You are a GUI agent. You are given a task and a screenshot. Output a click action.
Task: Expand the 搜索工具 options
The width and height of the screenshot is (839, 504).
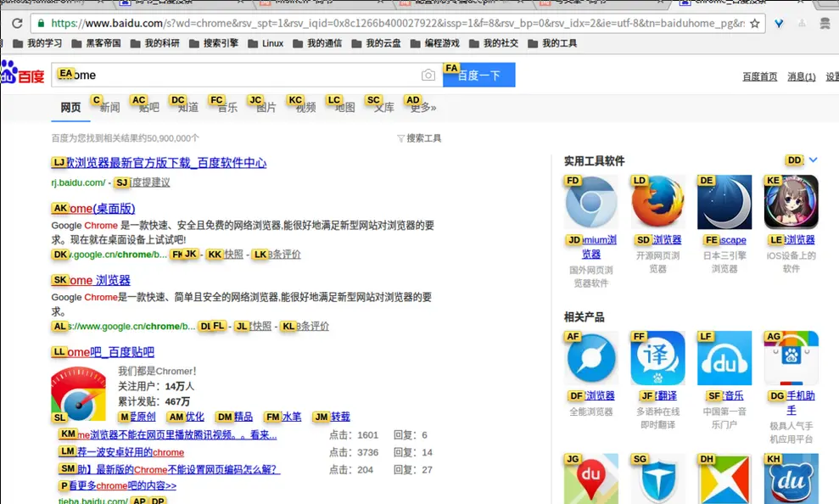click(419, 137)
